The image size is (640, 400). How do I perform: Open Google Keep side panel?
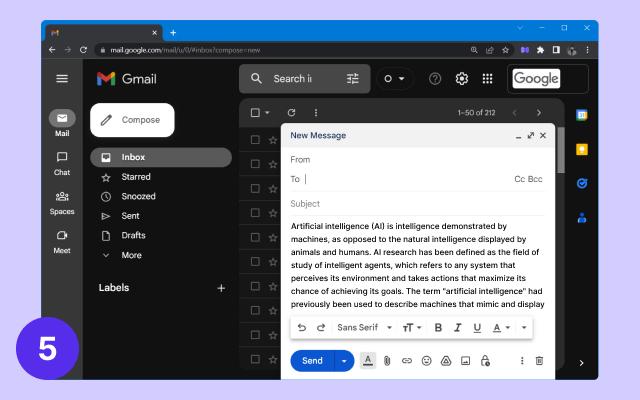click(x=582, y=149)
